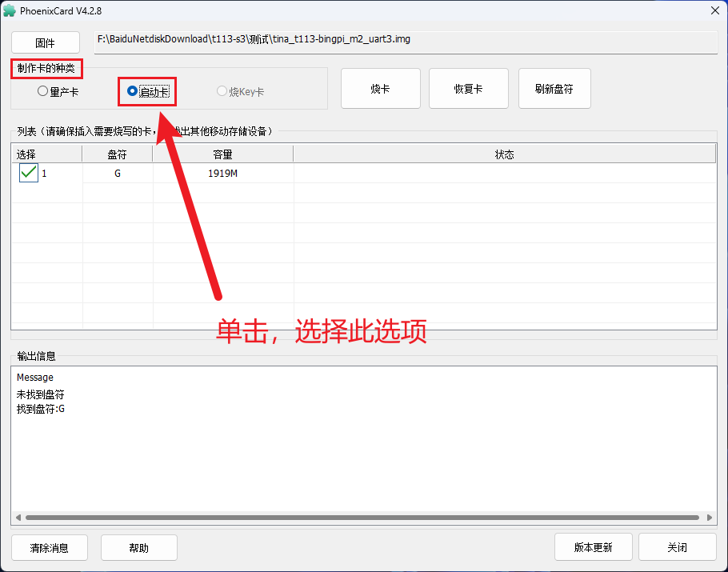Click the 恢复卡 restore card button

coord(469,89)
